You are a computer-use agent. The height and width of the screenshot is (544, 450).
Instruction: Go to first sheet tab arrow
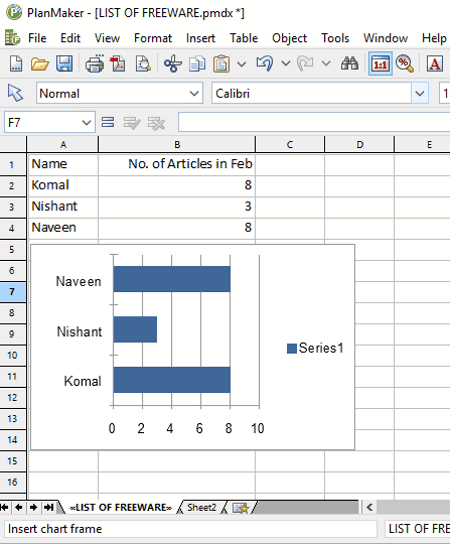pyautogui.click(x=5, y=507)
